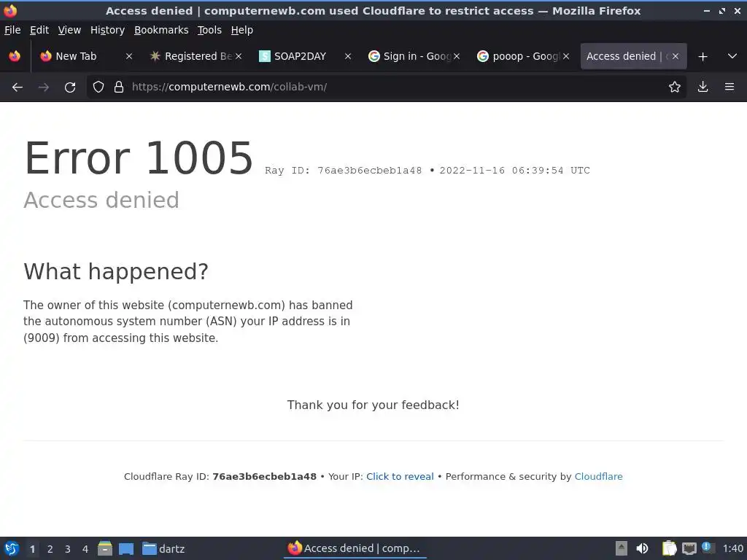Open the Cloudflare link in footer
The image size is (747, 560).
(598, 476)
